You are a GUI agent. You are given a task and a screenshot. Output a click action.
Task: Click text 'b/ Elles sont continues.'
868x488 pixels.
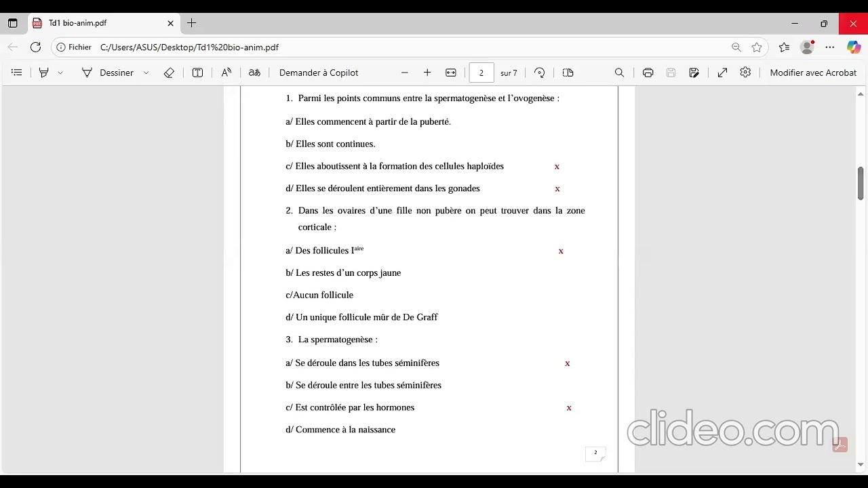330,144
